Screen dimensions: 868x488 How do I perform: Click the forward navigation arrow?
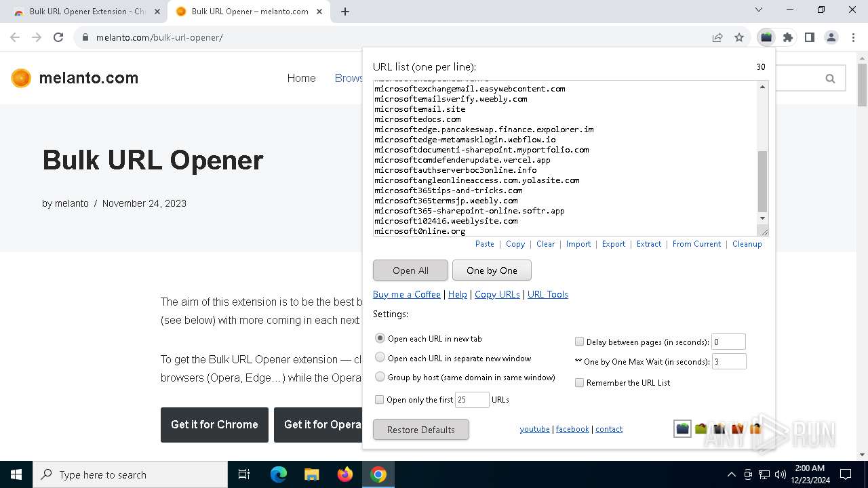(37, 37)
